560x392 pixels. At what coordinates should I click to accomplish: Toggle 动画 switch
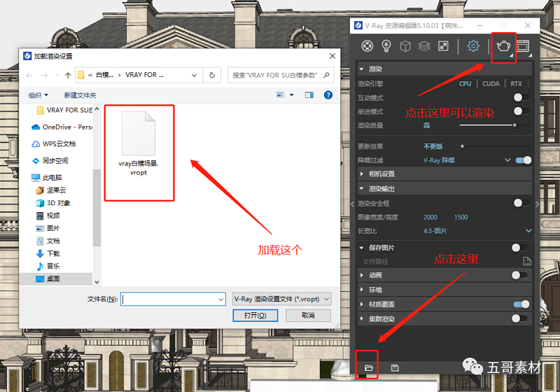point(519,275)
